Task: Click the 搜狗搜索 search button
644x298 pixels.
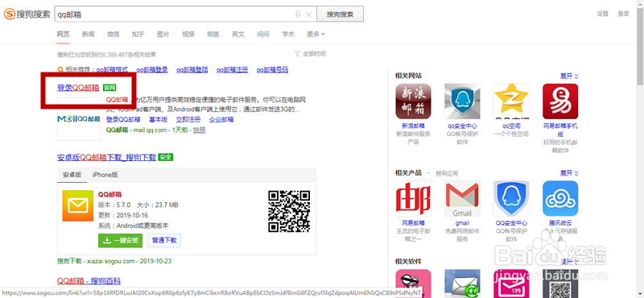Action: point(340,14)
